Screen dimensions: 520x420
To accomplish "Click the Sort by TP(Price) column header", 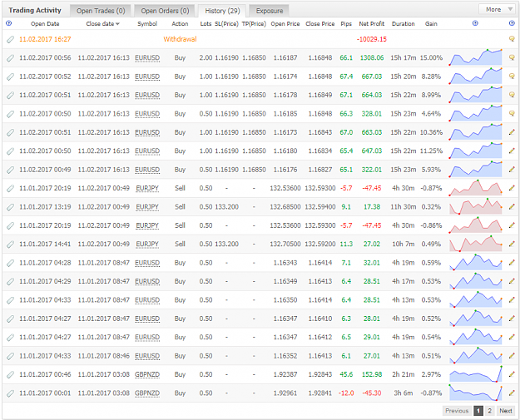I will (254, 23).
